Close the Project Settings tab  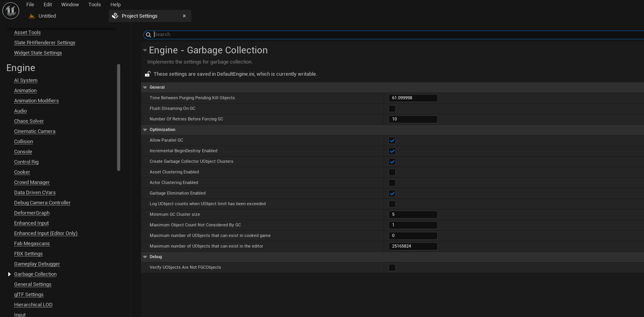(x=184, y=16)
